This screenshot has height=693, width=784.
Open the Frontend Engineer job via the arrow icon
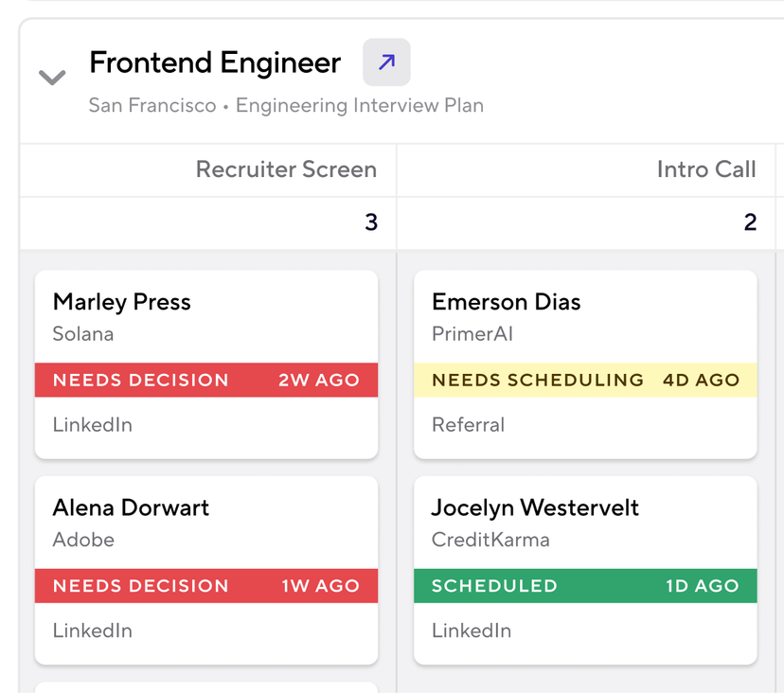point(385,62)
